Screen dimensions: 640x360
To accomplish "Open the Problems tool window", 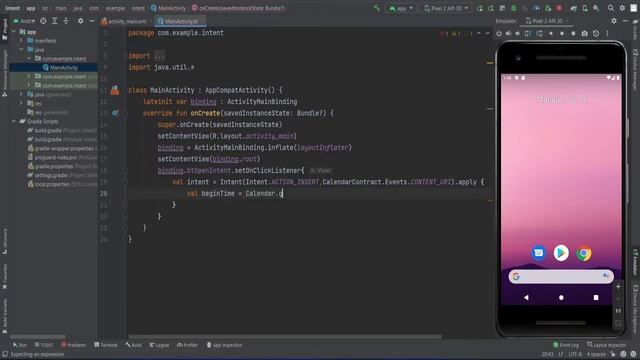I will tap(73, 345).
